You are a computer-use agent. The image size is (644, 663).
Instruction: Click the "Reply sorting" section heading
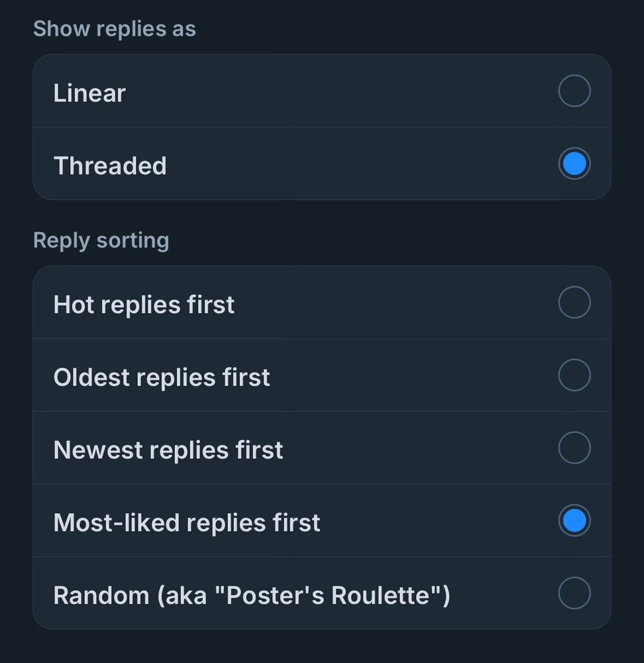coord(101,241)
